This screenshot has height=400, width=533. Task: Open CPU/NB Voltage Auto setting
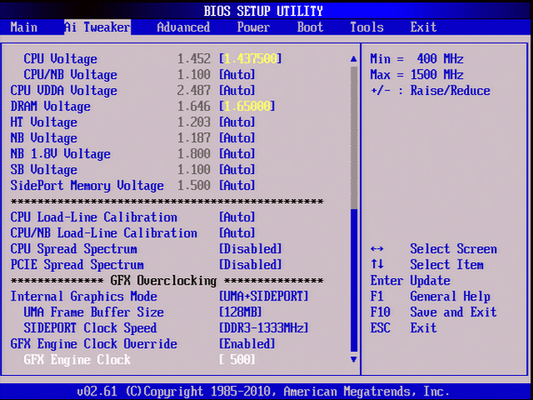coord(237,75)
